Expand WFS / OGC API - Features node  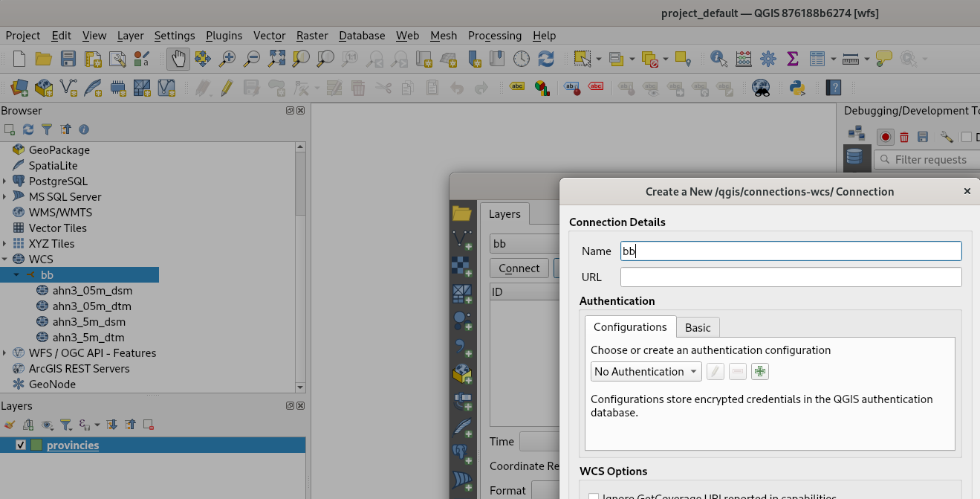pos(4,353)
